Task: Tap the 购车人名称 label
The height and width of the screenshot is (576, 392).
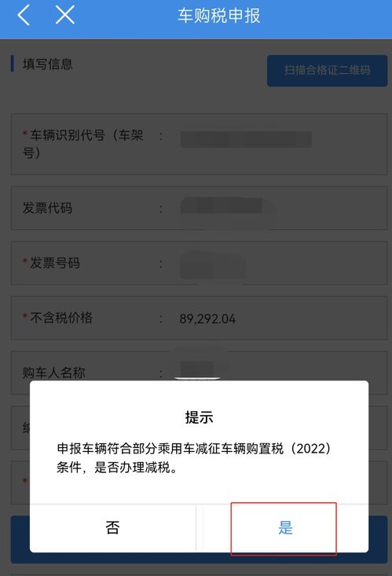Action: tap(54, 372)
